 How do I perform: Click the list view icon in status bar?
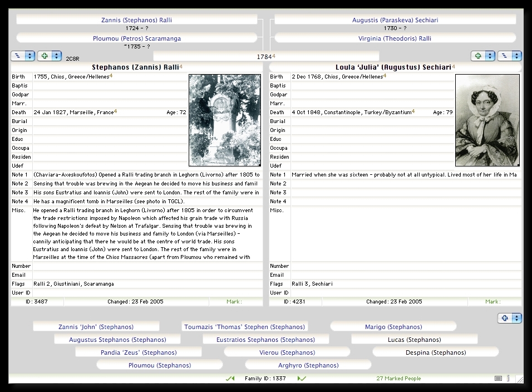point(499,379)
